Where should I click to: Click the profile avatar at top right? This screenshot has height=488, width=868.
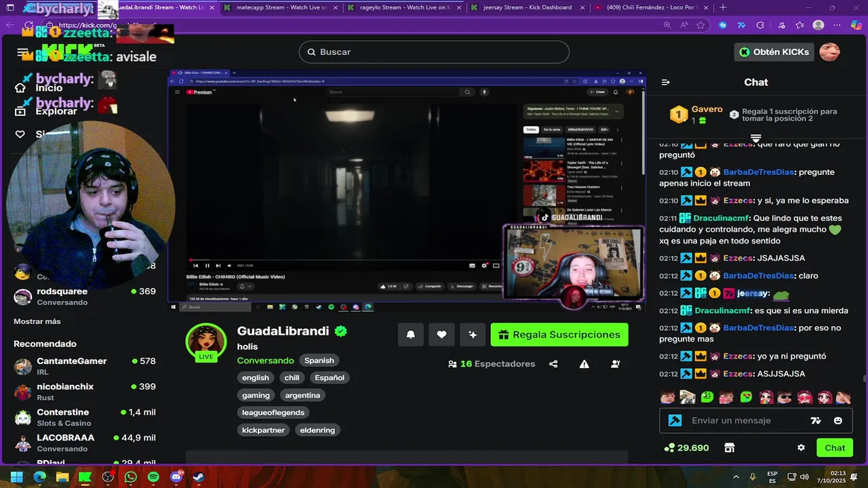pyautogui.click(x=829, y=52)
